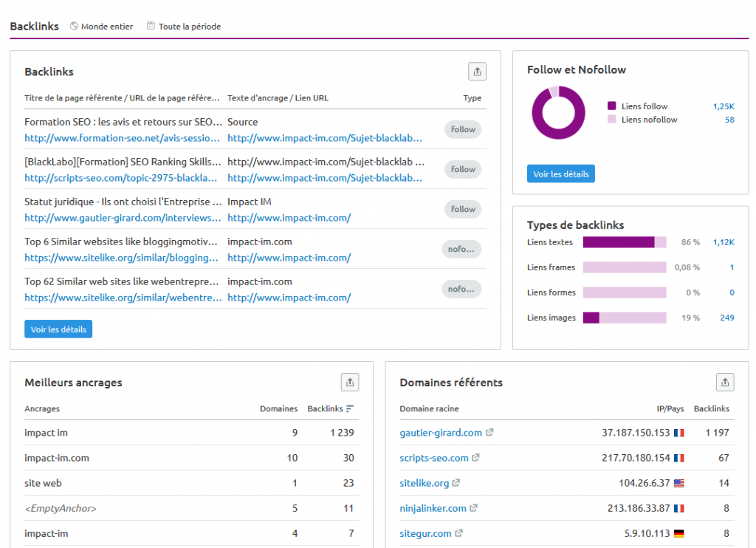
Task: Click Voir les détails under Follow et Nofollow
Action: coord(560,174)
